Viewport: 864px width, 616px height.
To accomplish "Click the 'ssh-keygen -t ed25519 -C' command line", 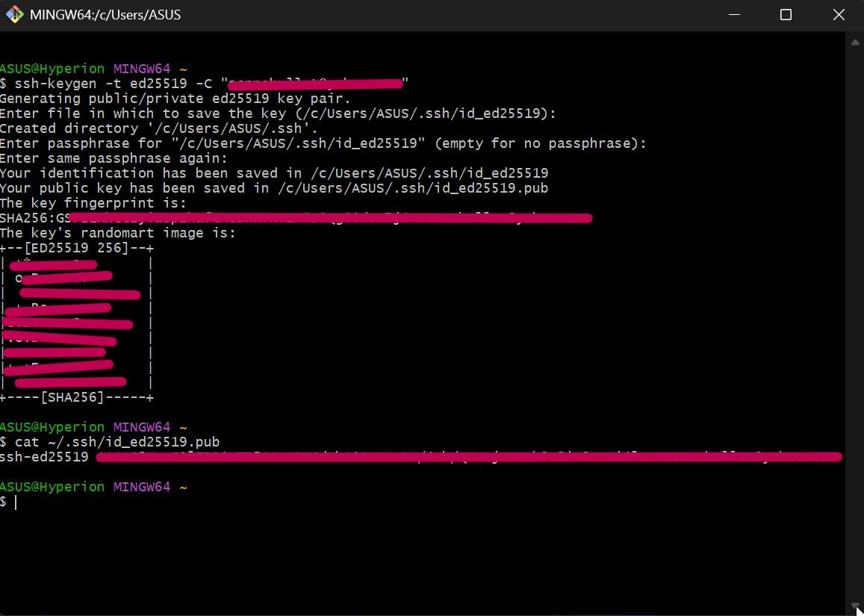I will click(205, 84).
